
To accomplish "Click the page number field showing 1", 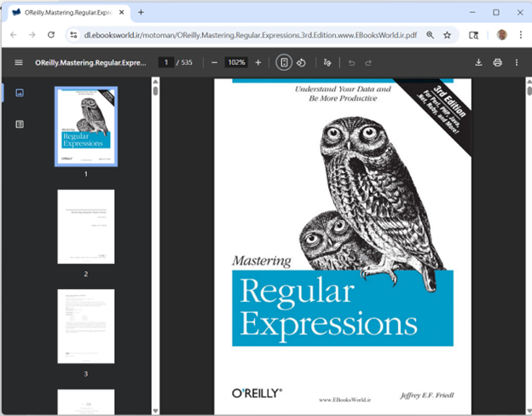I will point(166,62).
